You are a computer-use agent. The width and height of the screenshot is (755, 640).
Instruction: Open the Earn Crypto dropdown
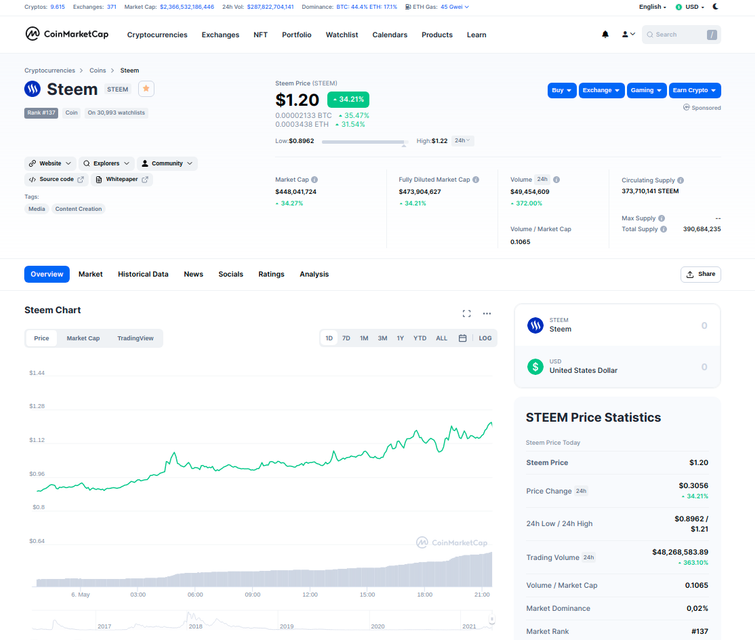tap(695, 90)
